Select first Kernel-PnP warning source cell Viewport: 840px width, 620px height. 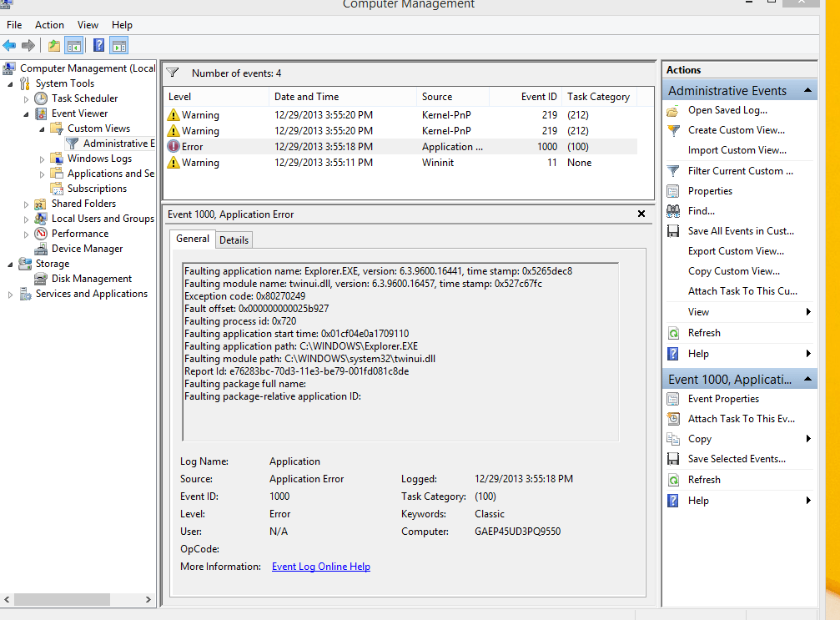coord(446,114)
